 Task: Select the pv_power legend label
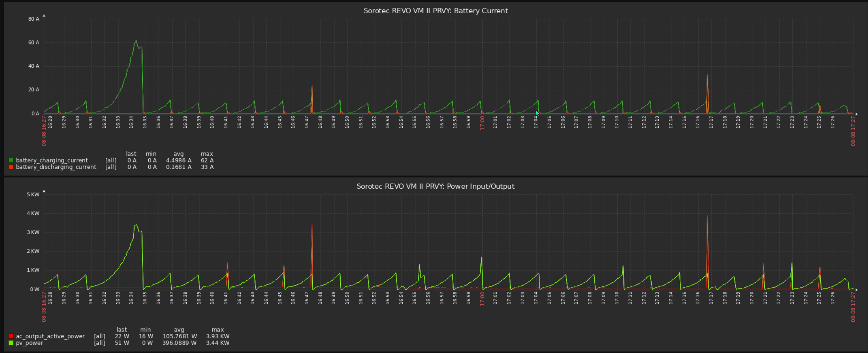pyautogui.click(x=29, y=343)
